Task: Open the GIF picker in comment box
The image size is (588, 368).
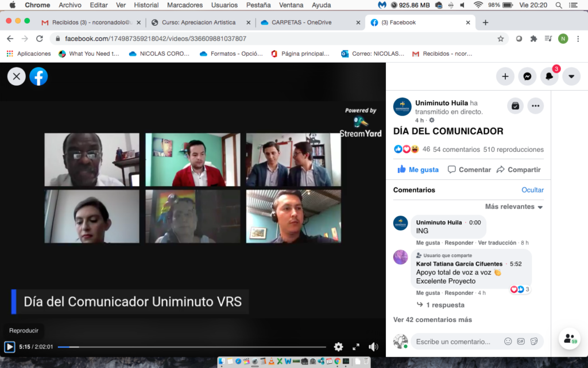Action: click(521, 342)
